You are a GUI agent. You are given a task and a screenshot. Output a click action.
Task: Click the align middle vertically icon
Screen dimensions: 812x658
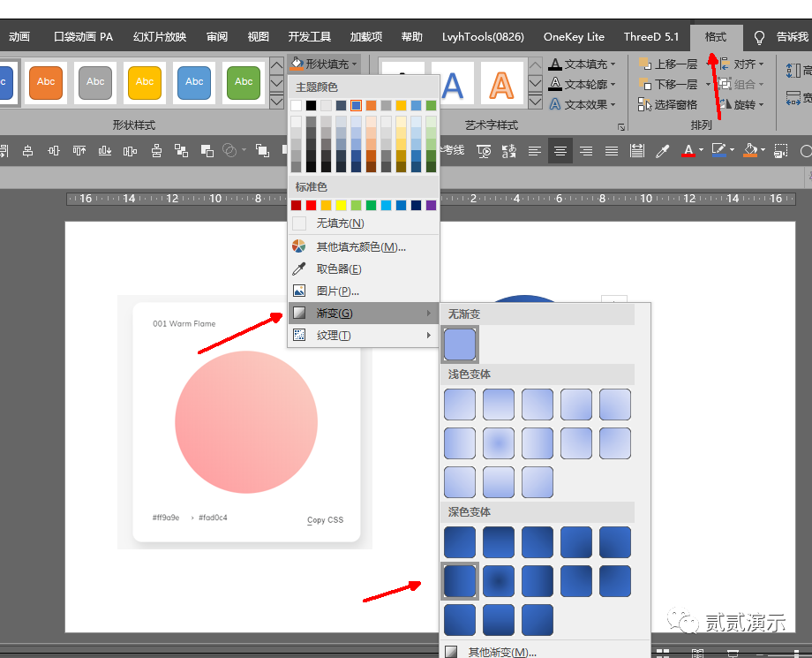pos(53,151)
